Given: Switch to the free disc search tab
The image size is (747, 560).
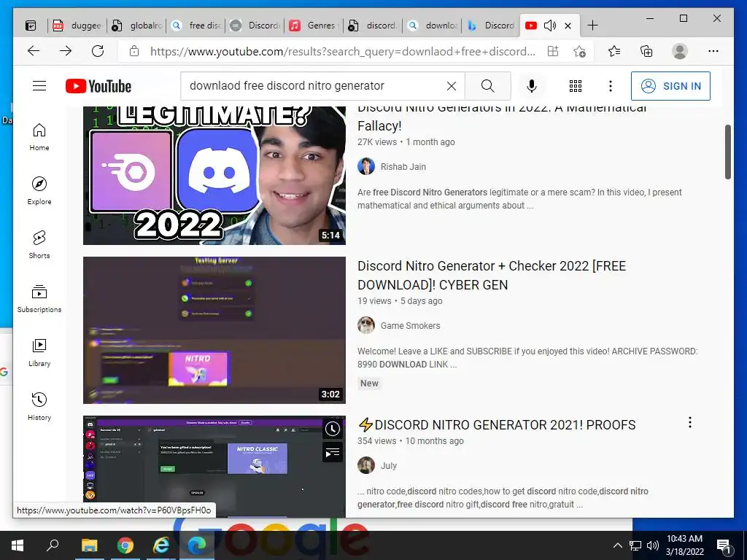Looking at the screenshot, I should [196, 26].
